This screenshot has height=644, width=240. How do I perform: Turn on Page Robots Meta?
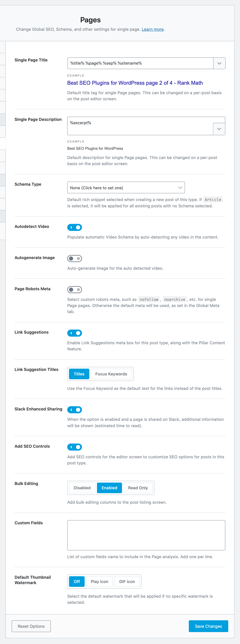74,290
